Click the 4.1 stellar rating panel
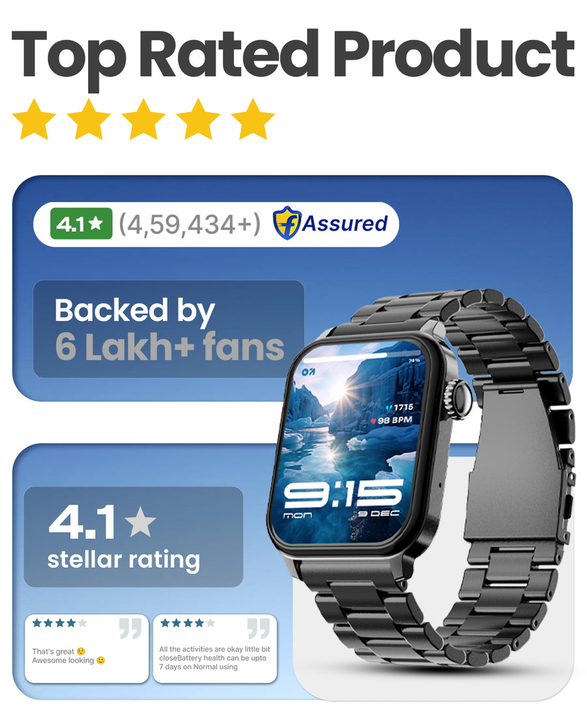The height and width of the screenshot is (728, 587). [133, 537]
